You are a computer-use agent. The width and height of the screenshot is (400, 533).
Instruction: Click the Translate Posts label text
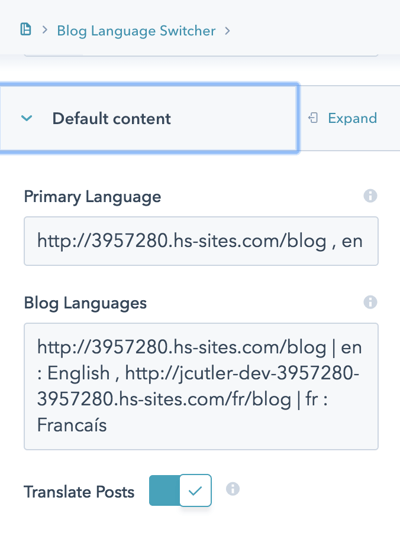[x=79, y=492]
